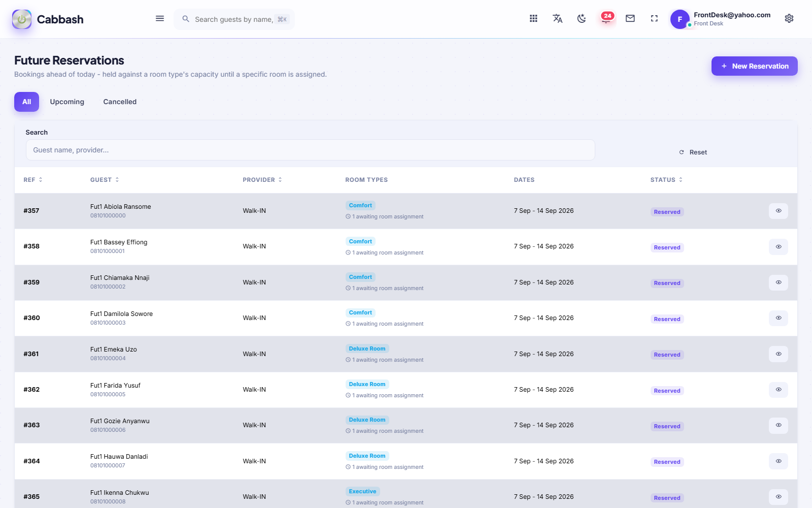The image size is (812, 508).
Task: Click the New Reservation button
Action: 754,66
